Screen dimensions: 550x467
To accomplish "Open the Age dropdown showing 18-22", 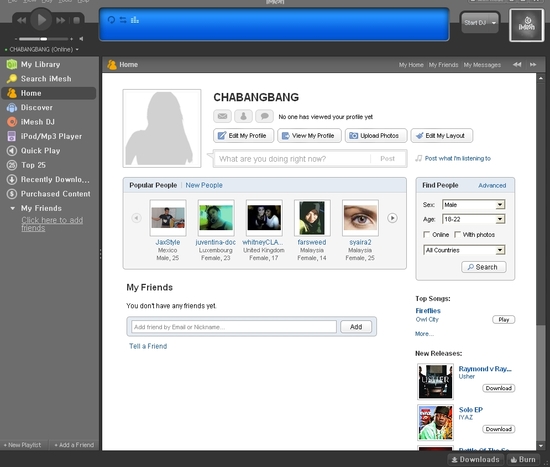I will point(473,219).
